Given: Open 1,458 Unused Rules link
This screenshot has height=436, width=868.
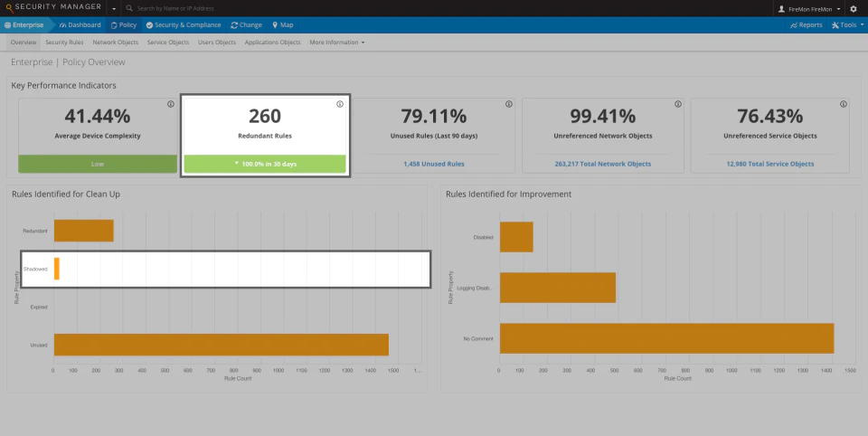Looking at the screenshot, I should (434, 164).
